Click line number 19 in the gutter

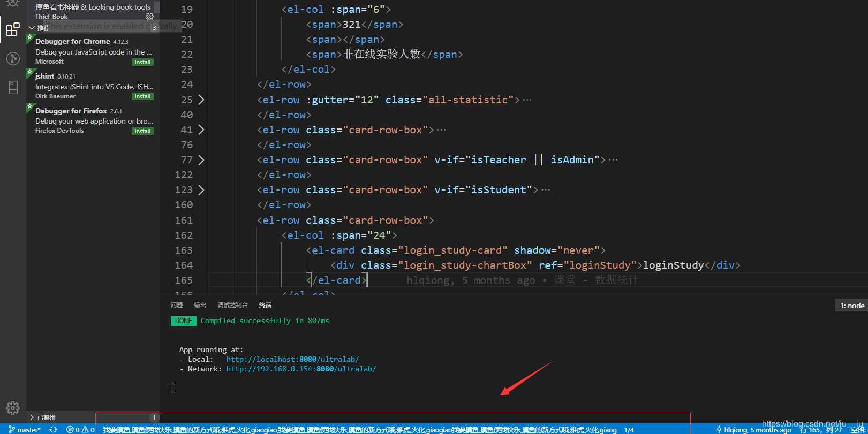point(187,9)
